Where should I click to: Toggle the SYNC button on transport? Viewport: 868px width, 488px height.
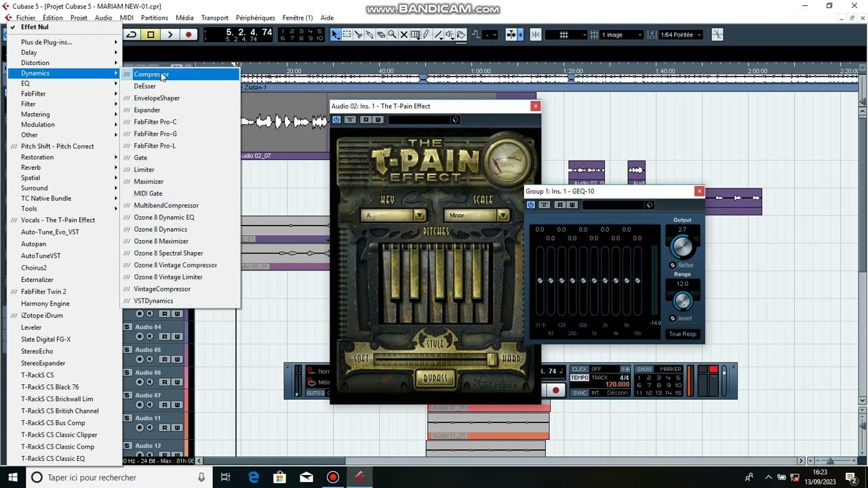(579, 393)
